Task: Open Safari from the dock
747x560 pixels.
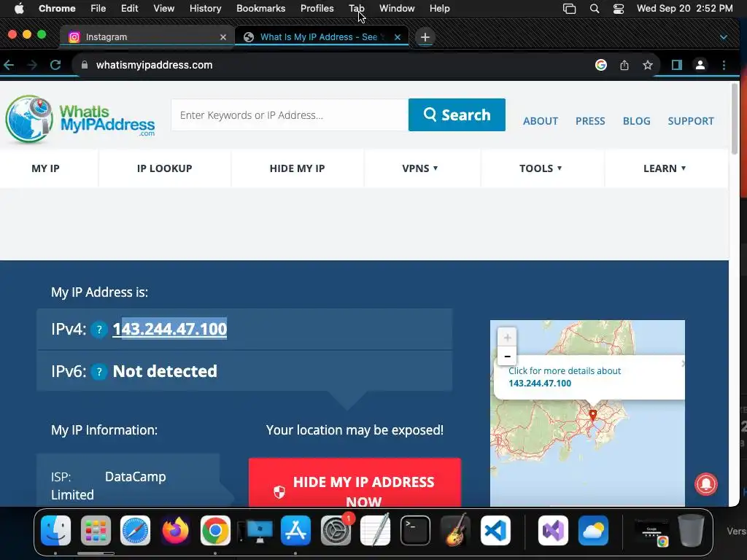Action: tap(135, 531)
